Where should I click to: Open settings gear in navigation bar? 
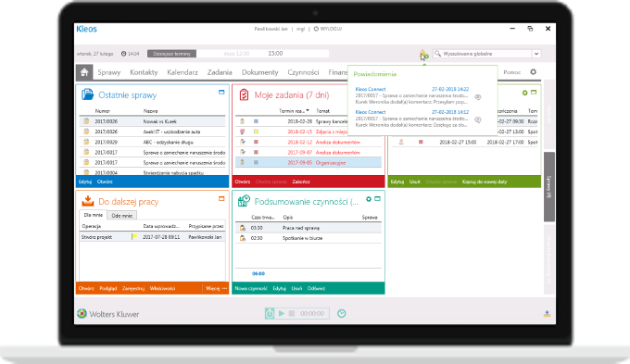533,72
